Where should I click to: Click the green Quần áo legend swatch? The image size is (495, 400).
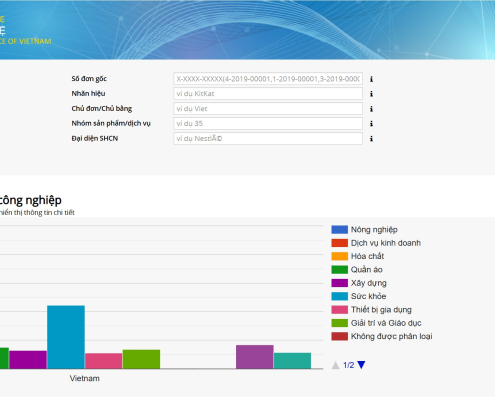pyautogui.click(x=340, y=269)
